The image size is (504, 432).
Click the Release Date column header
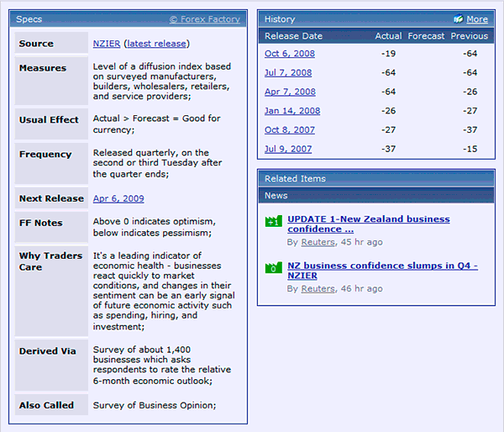coord(293,36)
